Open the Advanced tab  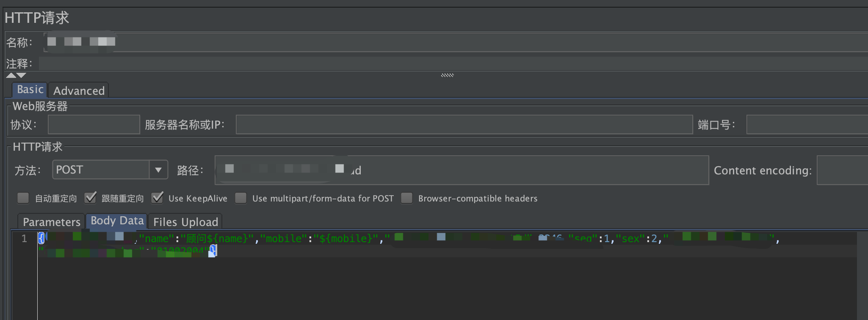(79, 91)
